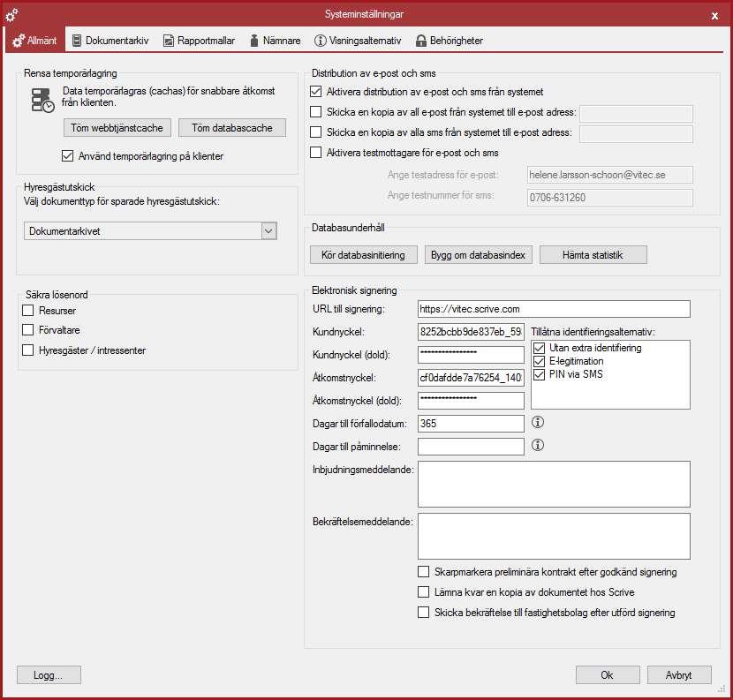Select the Visningsalternativ tab
The image size is (733, 700).
tap(358, 41)
